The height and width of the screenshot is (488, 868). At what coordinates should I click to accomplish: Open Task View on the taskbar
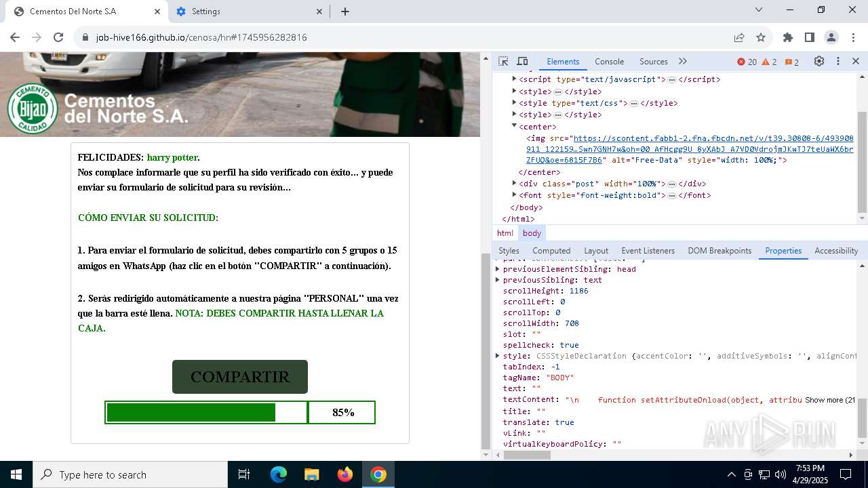point(244,474)
